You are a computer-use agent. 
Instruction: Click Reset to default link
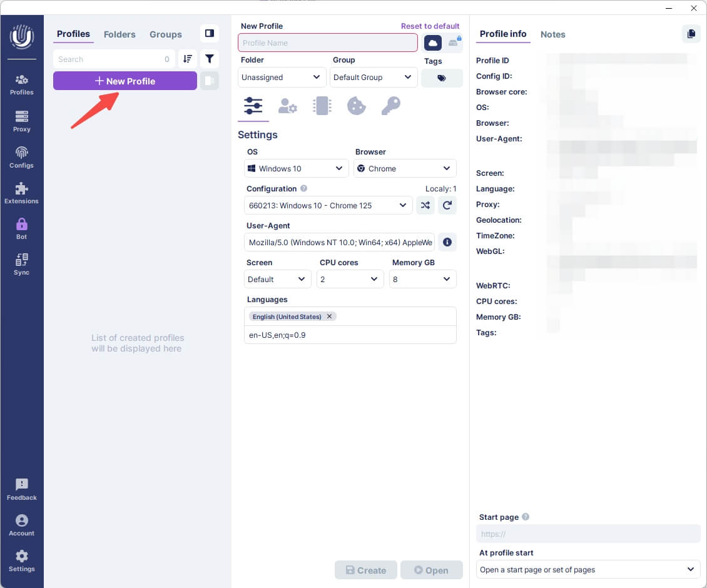[430, 26]
